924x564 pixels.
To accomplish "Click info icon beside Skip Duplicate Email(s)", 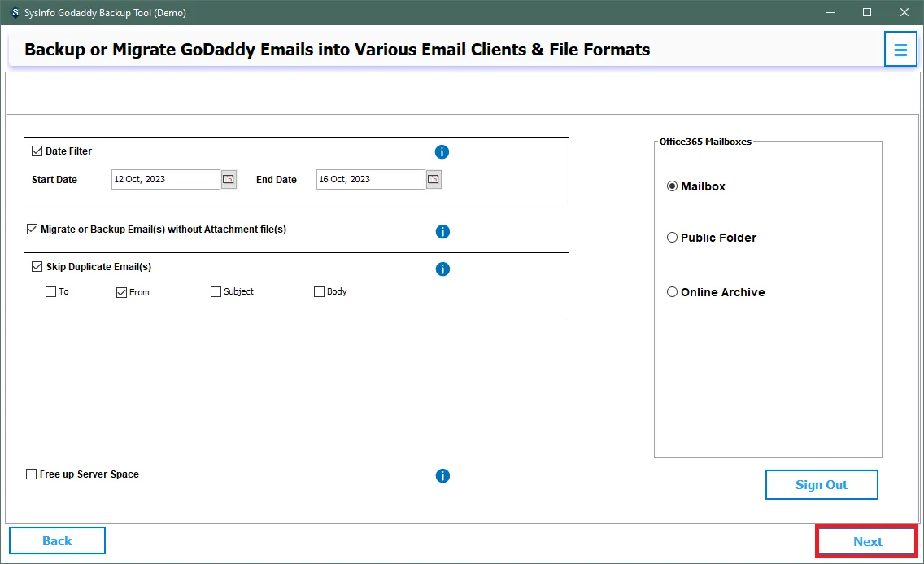I will 442,269.
